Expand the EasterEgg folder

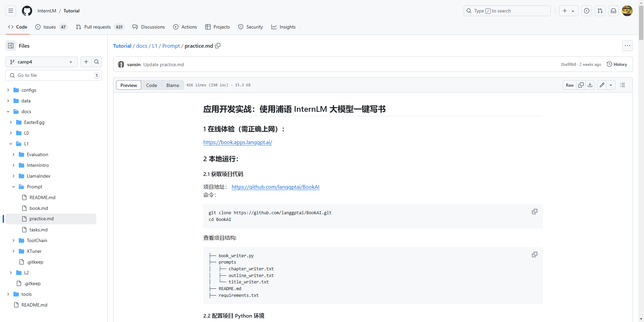11,122
